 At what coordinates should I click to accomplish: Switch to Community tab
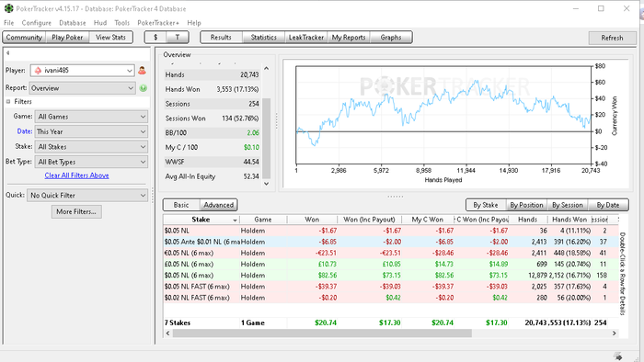[24, 38]
